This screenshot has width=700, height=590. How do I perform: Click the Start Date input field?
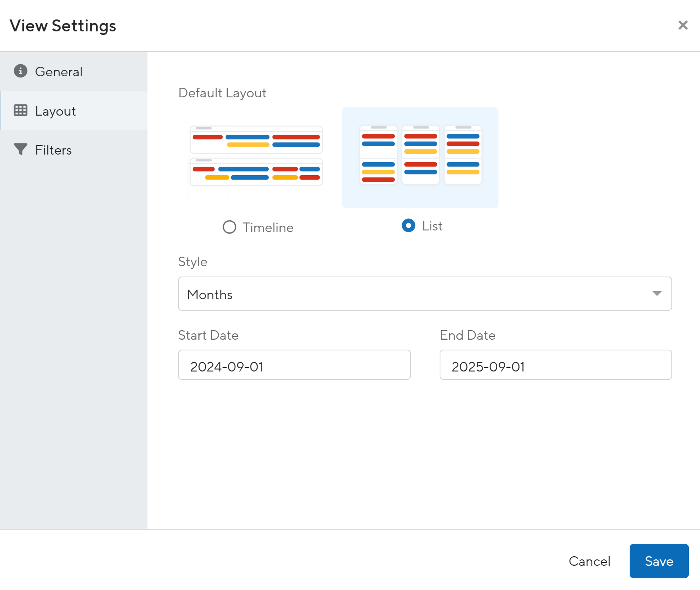pyautogui.click(x=295, y=365)
